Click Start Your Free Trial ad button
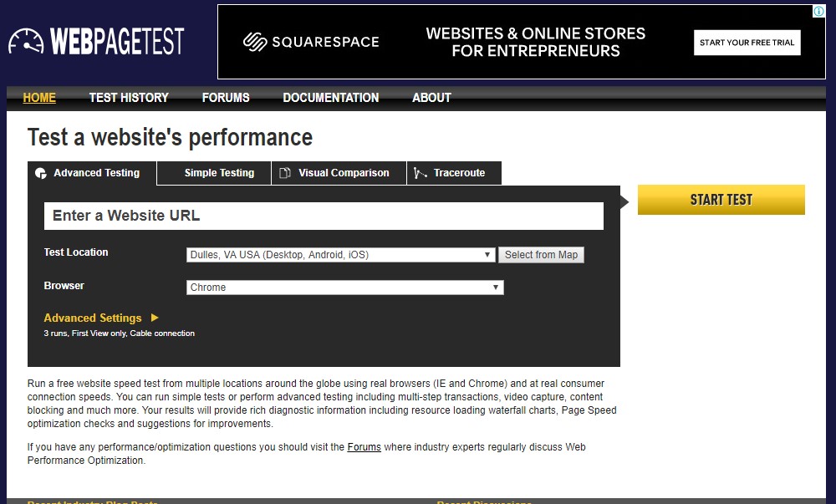 pos(747,43)
